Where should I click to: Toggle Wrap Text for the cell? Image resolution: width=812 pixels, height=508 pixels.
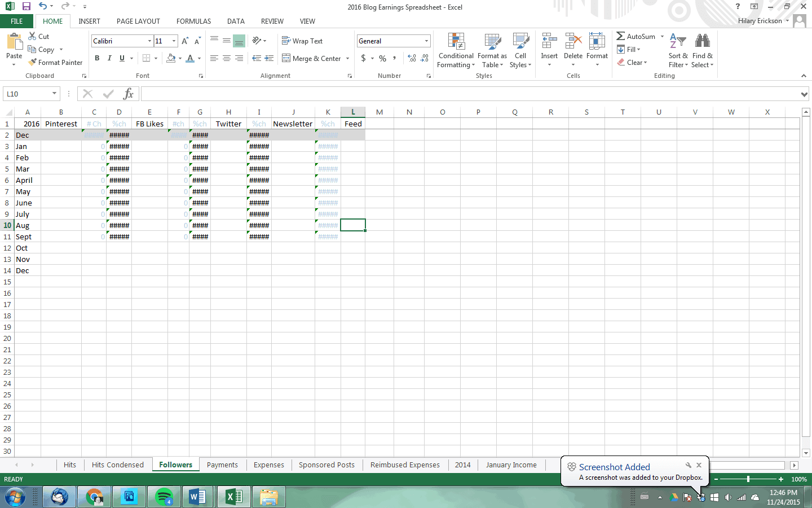pyautogui.click(x=302, y=41)
